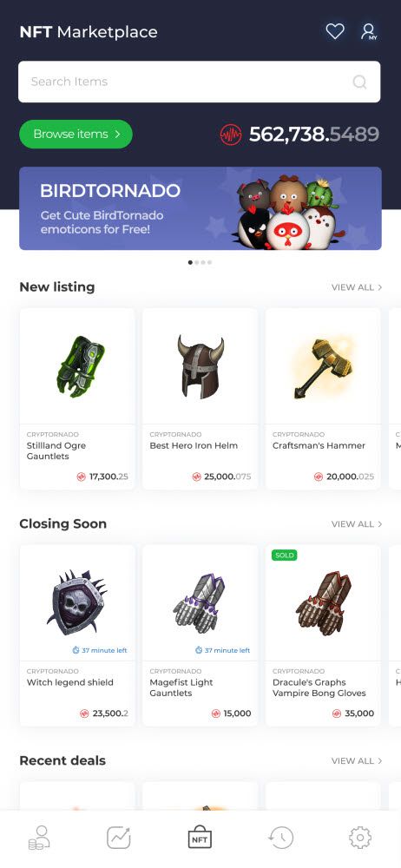The image size is (401, 868).
Task: Open the history clock tab icon
Action: [x=280, y=838]
